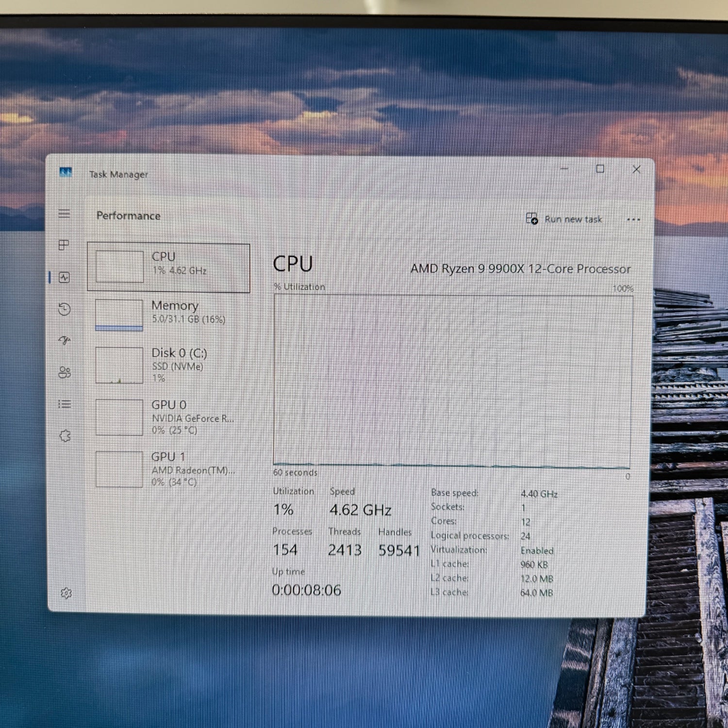The height and width of the screenshot is (728, 728).
Task: Click the up time value 0:00:08:06
Action: pyautogui.click(x=306, y=590)
